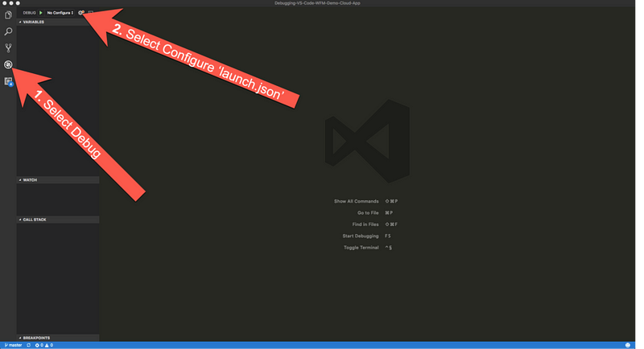Open the Source Control view
The height and width of the screenshot is (349, 644).
pos(8,48)
